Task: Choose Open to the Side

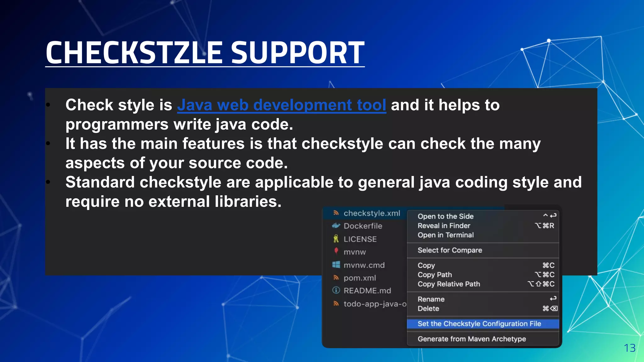Action: click(x=483, y=216)
